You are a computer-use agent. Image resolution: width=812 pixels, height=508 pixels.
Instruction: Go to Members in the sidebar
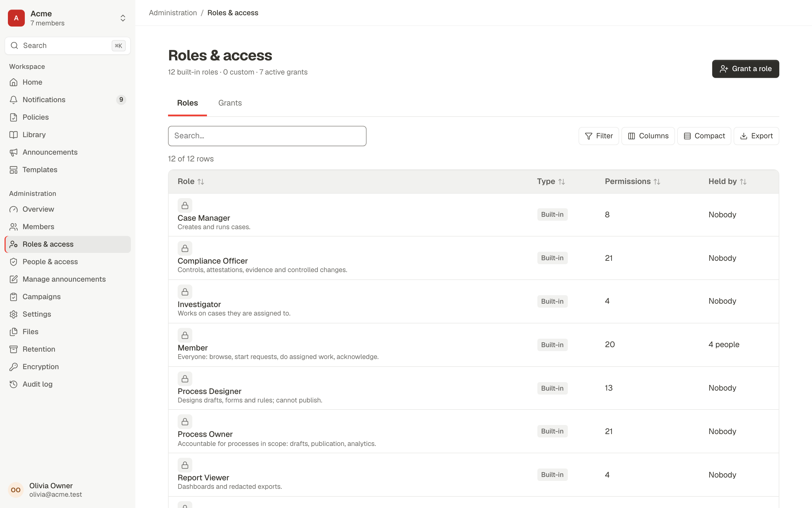[x=67, y=227]
